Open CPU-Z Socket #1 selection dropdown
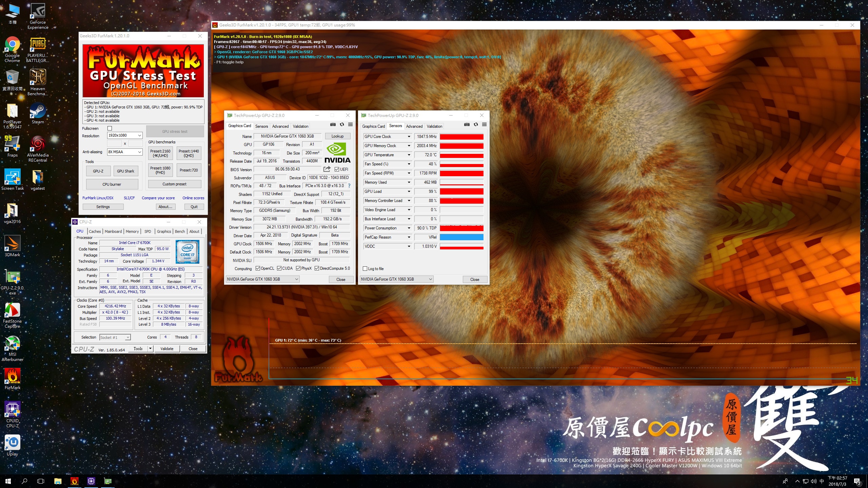This screenshot has height=488, width=868. [115, 338]
